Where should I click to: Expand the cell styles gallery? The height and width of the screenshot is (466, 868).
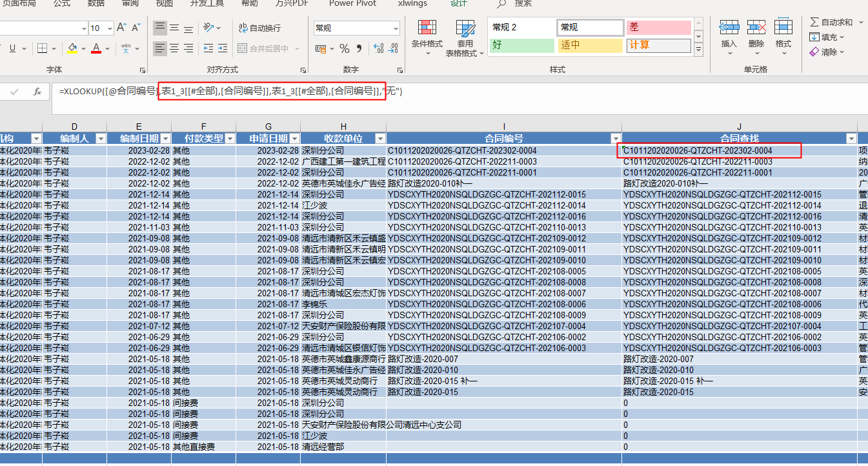[698, 50]
